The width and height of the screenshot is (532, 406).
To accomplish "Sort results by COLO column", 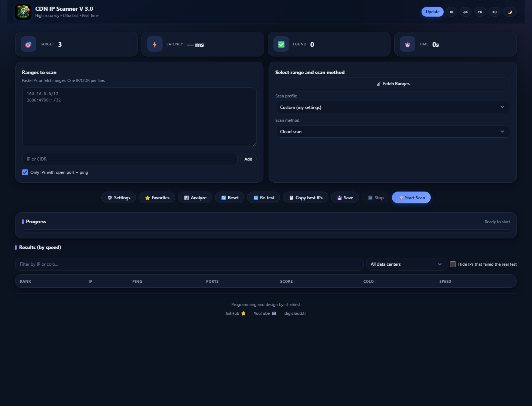I will (370, 281).
